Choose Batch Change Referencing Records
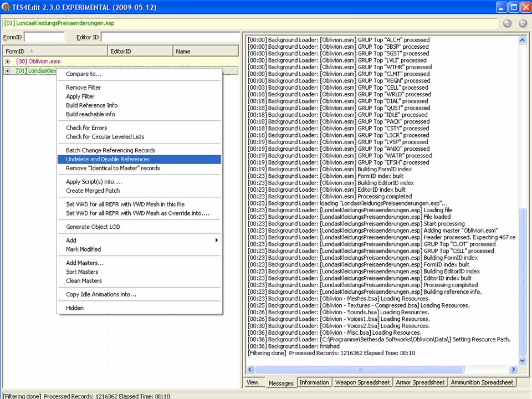 [x=139, y=150]
